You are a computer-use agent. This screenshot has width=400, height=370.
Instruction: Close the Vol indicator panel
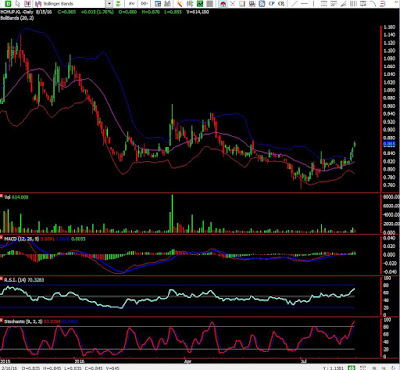click(2, 197)
